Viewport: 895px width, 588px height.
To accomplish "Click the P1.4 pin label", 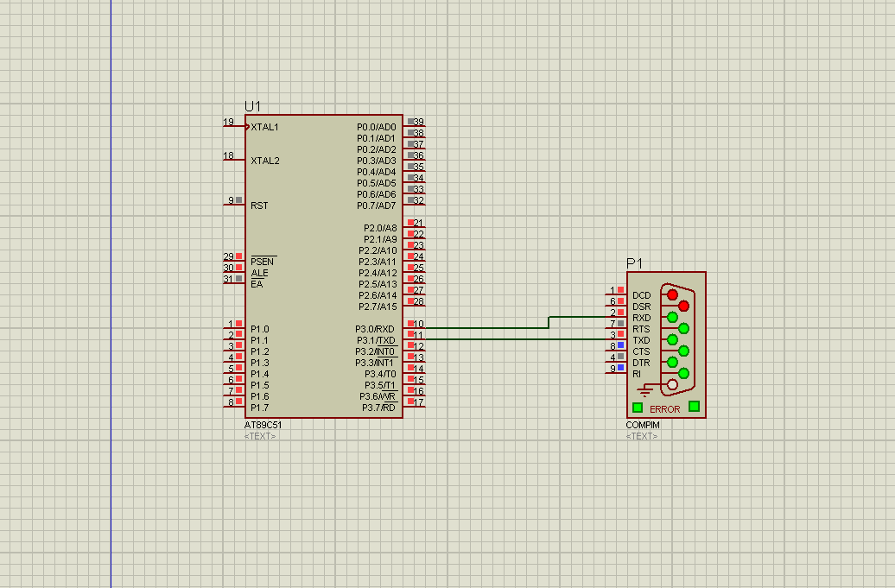I will point(260,374).
